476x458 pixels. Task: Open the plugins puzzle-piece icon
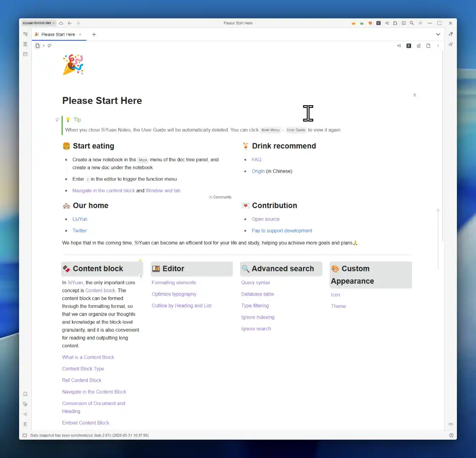pyautogui.click(x=395, y=23)
